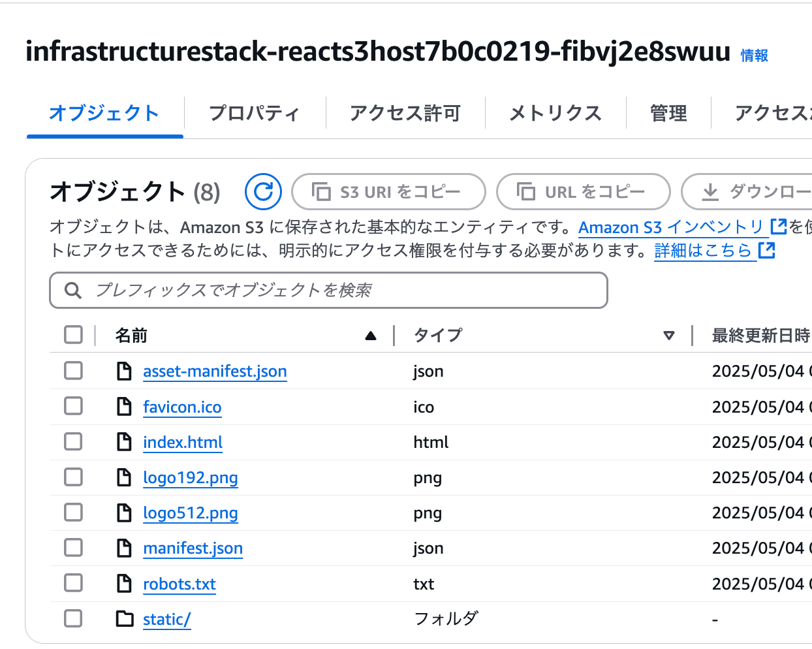This screenshot has width=812, height=649.
Task: Click the タイプ column header
Action: tap(438, 336)
